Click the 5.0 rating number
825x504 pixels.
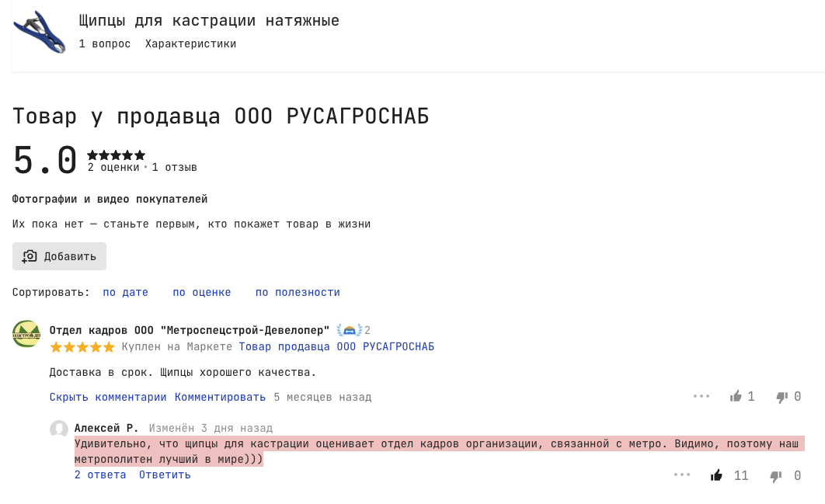(x=45, y=160)
